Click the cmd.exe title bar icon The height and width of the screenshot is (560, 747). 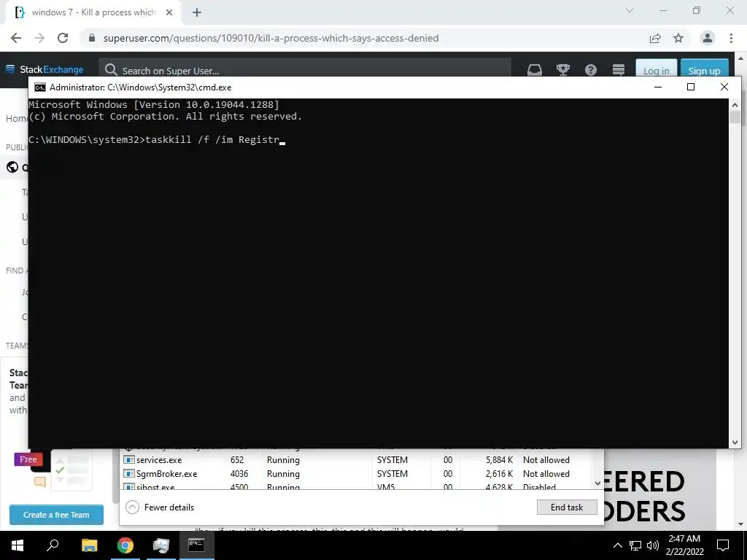click(40, 87)
